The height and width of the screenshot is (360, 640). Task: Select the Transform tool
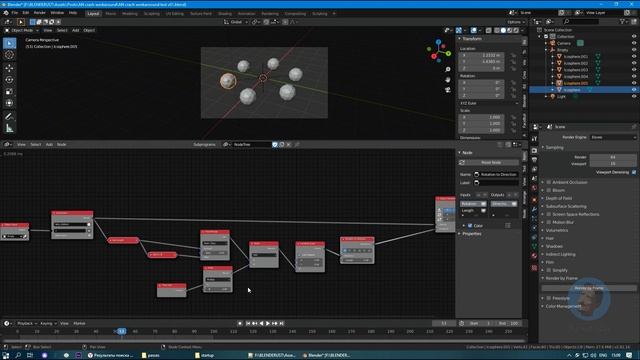pos(9,103)
